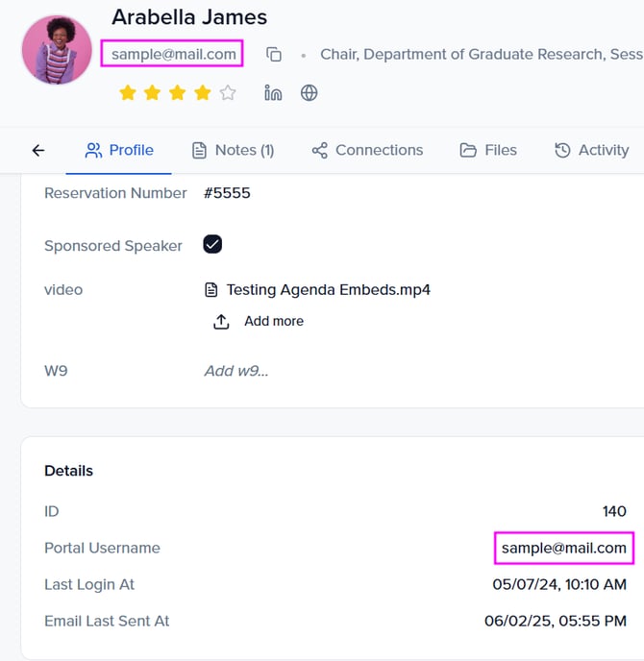Click the Reservation Number value #5555
The width and height of the screenshot is (644, 661).
click(227, 193)
